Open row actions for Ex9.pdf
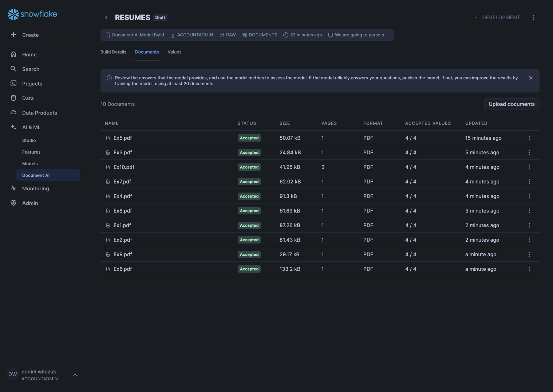This screenshot has height=392, width=553. [x=529, y=254]
